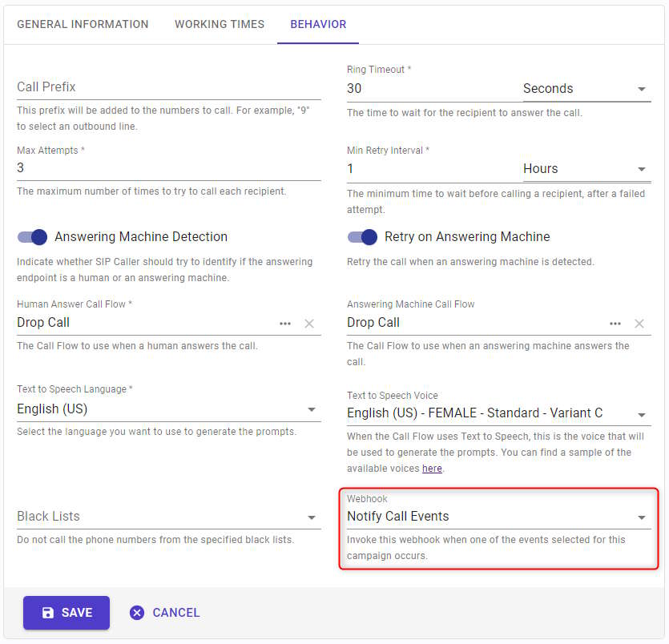669x644 pixels.
Task: Expand Text to Speech Language dropdown
Action: [169, 409]
